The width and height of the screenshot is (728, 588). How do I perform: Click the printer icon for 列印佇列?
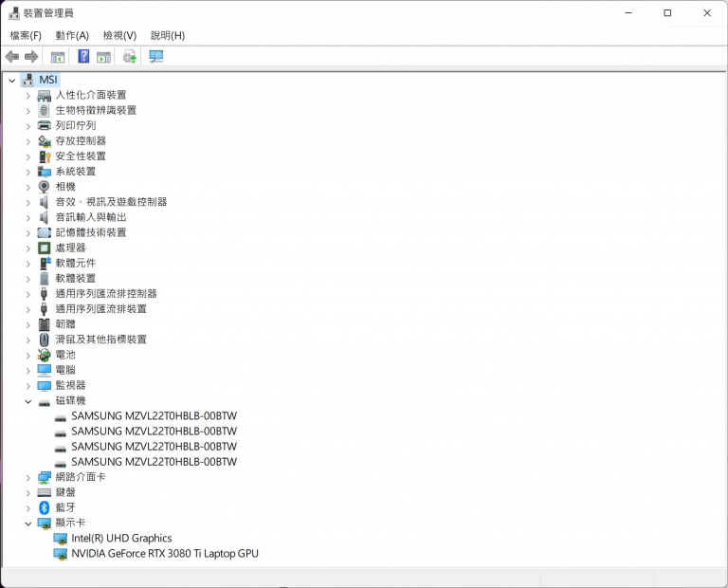click(45, 125)
